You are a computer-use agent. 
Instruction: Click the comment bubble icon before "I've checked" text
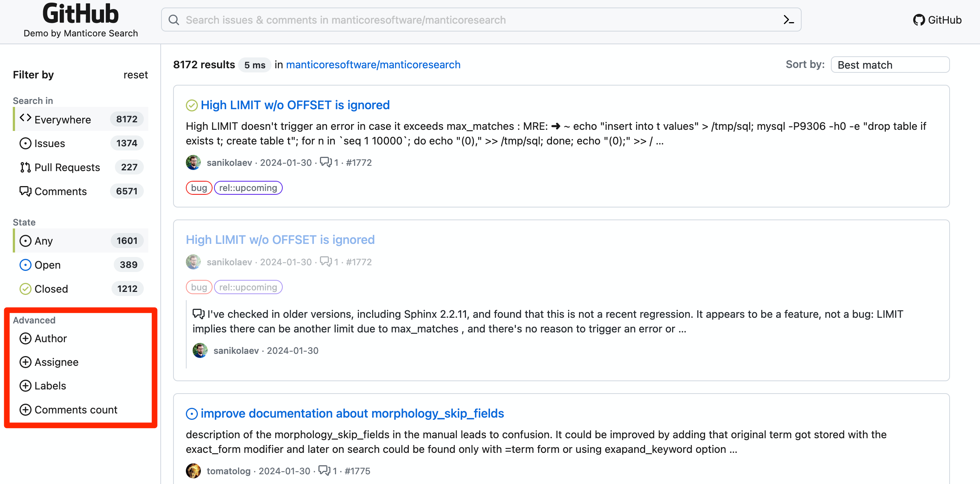click(199, 314)
